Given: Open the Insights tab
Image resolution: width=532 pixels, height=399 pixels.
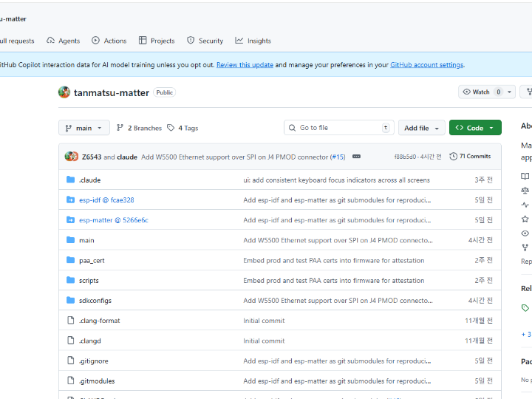Looking at the screenshot, I should [253, 41].
